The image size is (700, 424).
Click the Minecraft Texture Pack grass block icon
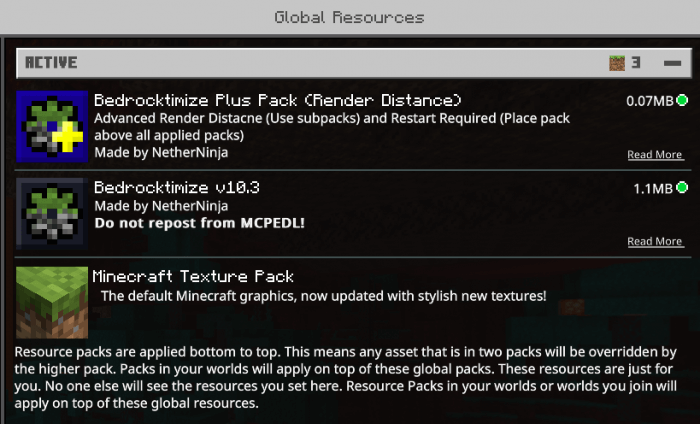point(52,302)
